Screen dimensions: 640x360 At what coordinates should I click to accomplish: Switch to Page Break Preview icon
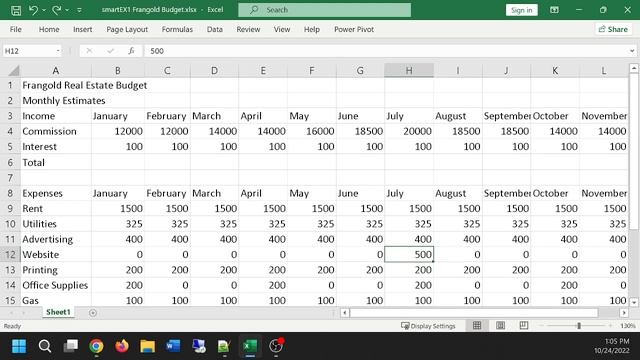[x=524, y=325]
